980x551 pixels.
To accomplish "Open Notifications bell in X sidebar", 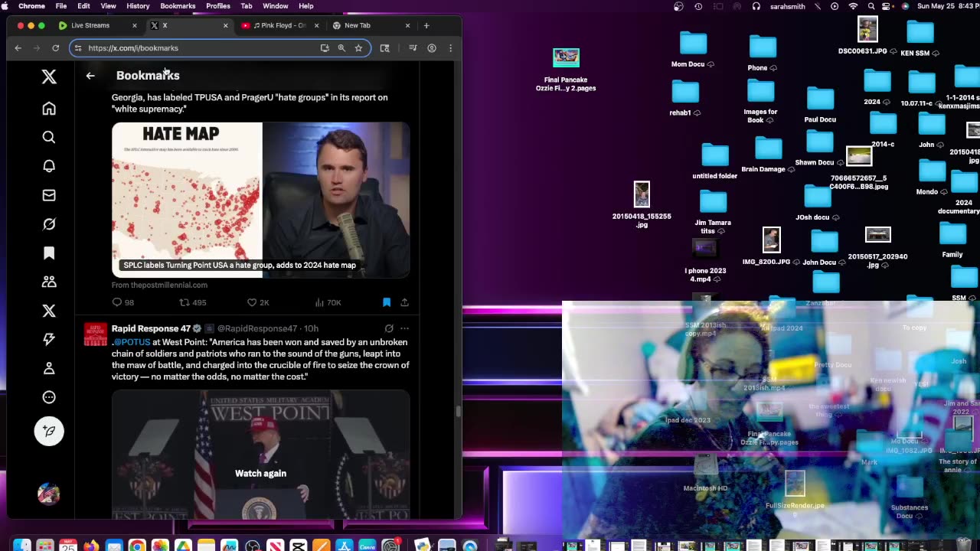I will [49, 166].
